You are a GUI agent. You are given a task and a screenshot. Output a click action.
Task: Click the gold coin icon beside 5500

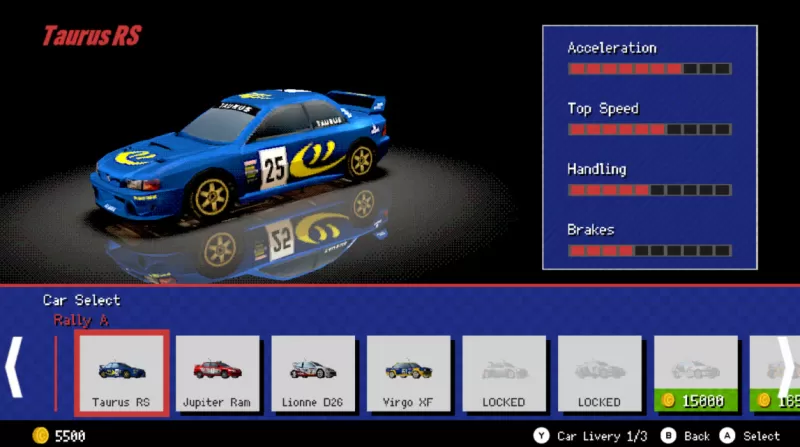pyautogui.click(x=40, y=436)
